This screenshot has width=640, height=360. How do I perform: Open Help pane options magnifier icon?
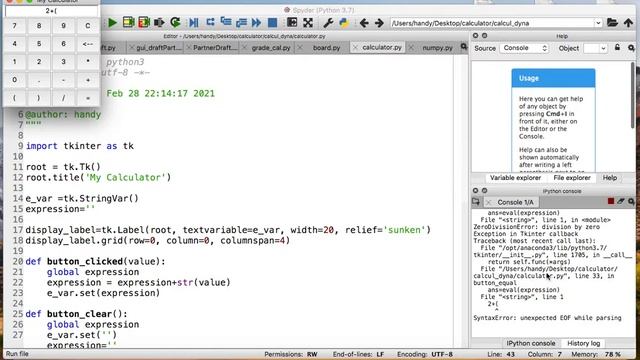(631, 48)
